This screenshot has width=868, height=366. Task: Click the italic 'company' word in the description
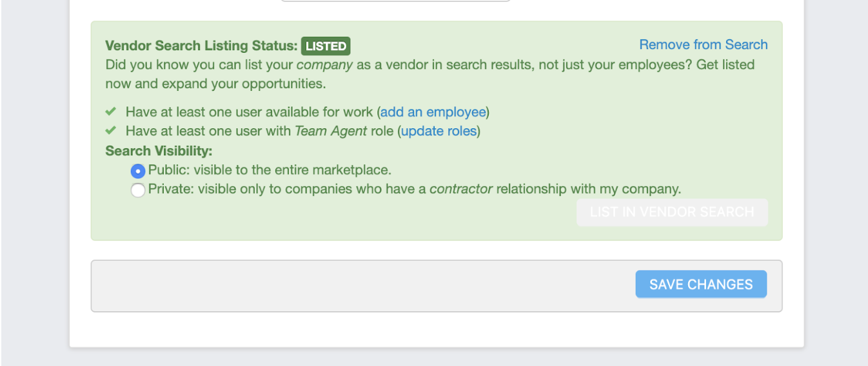(x=324, y=64)
